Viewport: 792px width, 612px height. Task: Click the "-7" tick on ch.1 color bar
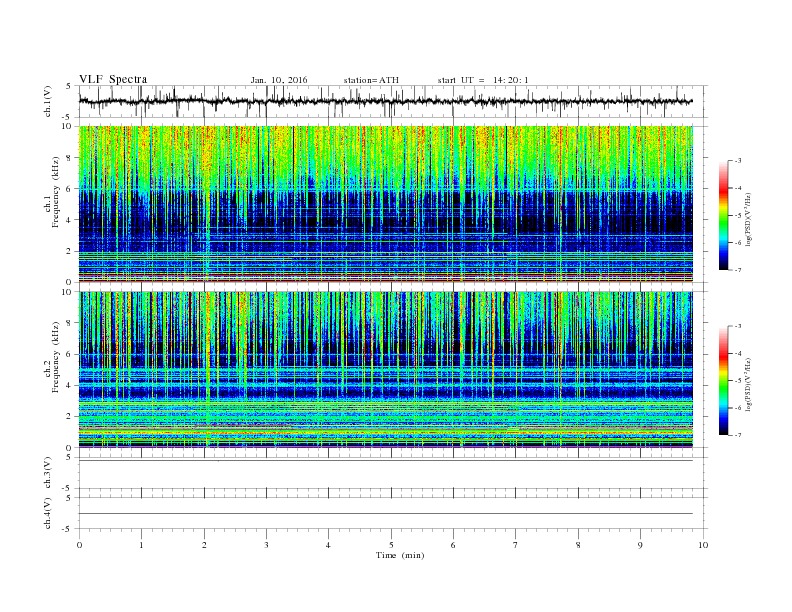(738, 270)
